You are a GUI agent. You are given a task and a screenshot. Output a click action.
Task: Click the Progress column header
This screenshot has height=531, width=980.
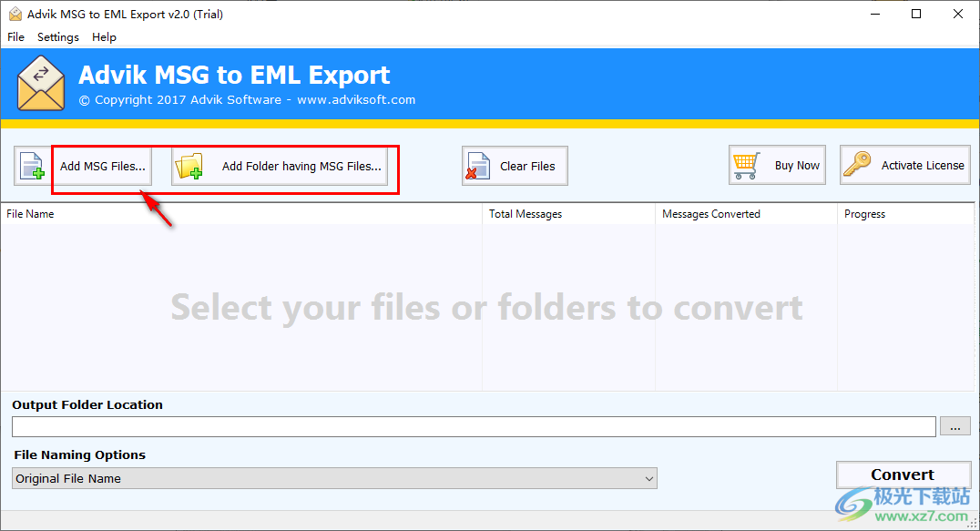905,214
